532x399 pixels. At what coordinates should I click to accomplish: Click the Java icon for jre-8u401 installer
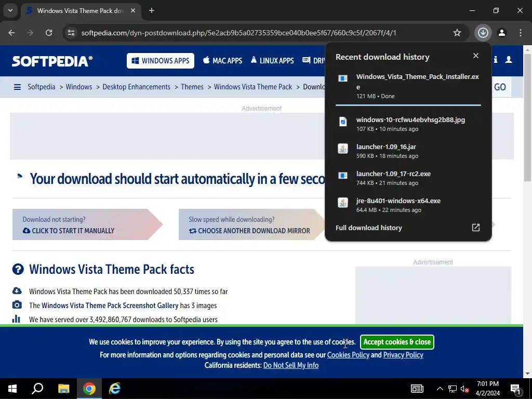[x=343, y=203]
